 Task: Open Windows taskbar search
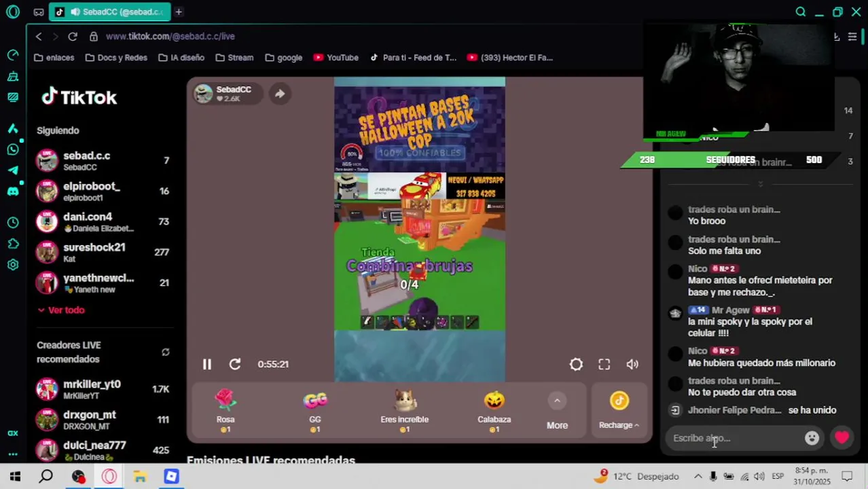[x=46, y=476]
